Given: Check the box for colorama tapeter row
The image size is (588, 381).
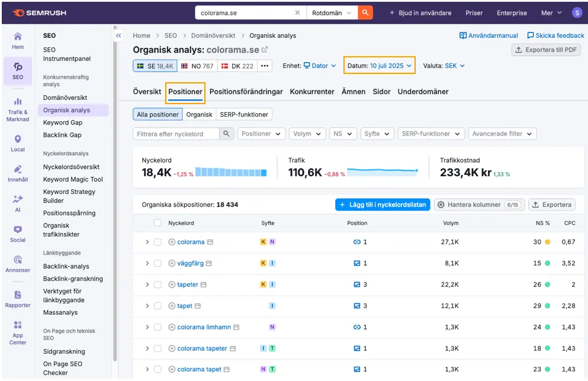Looking at the screenshot, I should pyautogui.click(x=158, y=348).
